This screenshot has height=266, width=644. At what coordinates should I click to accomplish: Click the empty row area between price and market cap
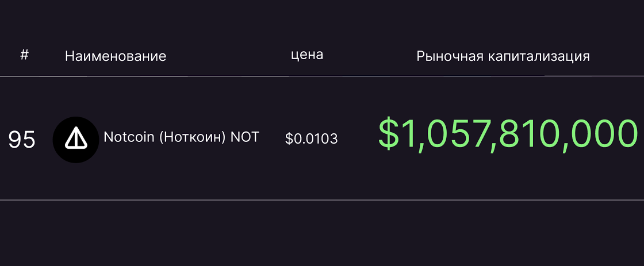(357, 139)
